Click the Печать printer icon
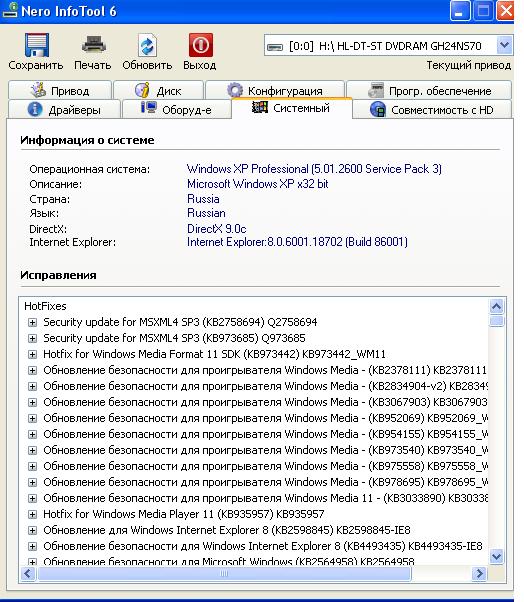This screenshot has width=524, height=602. point(93,45)
